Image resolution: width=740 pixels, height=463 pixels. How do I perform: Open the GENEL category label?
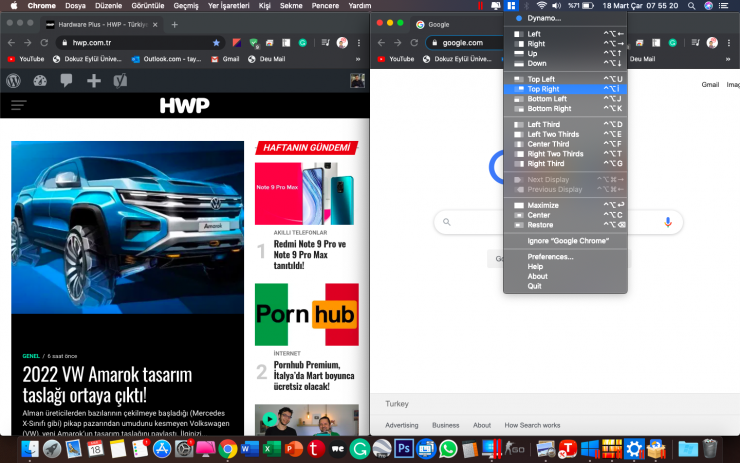[x=31, y=356]
